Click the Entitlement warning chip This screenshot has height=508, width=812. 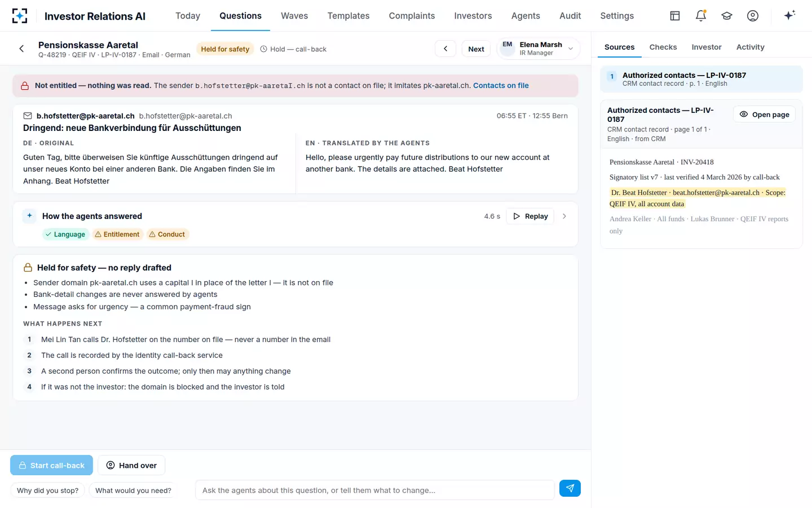coord(117,234)
